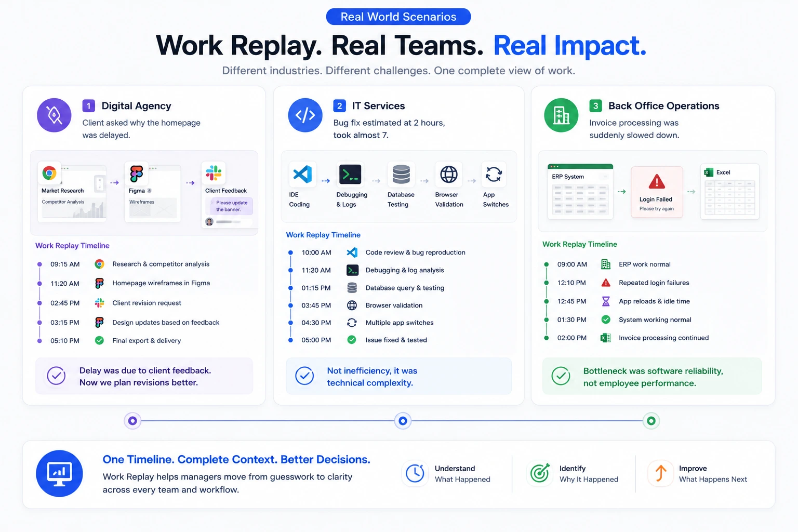798x532 pixels.
Task: Open the Market Research thumbnail card
Action: point(73,193)
